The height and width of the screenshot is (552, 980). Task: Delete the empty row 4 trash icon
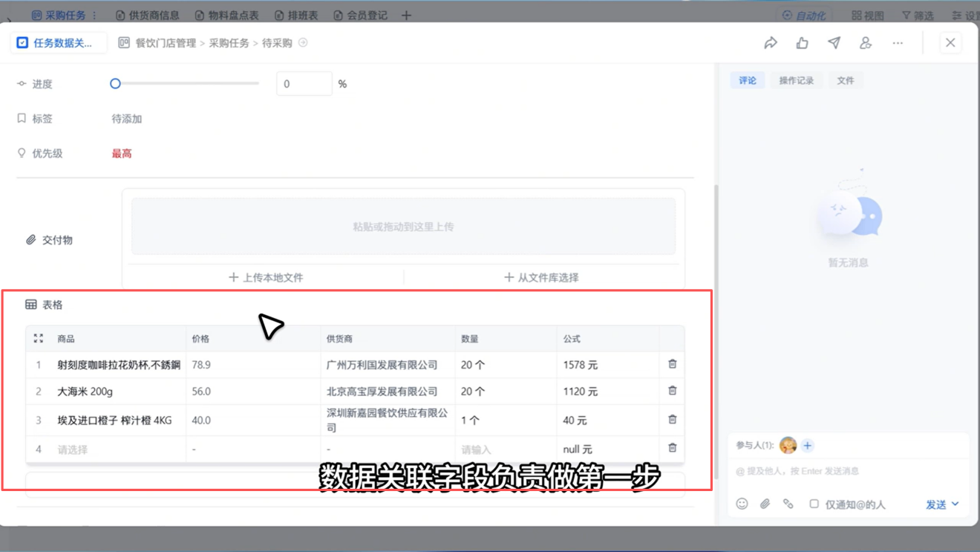tap(673, 448)
